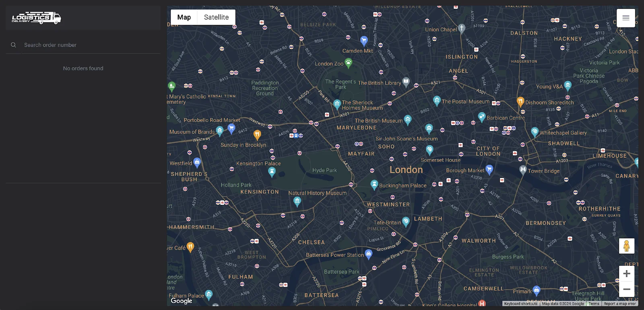Click the 'SOHO' district label

pyautogui.click(x=386, y=147)
